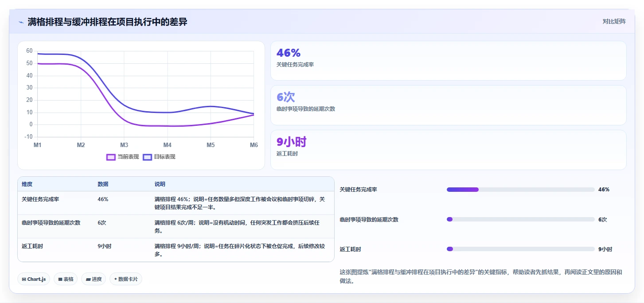Click the M6 axis label on the chart
Viewport: 644px width, 303px height.
[x=254, y=145]
